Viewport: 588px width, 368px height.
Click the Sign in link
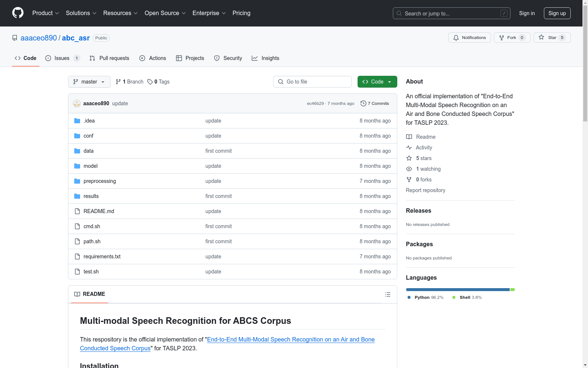click(527, 13)
